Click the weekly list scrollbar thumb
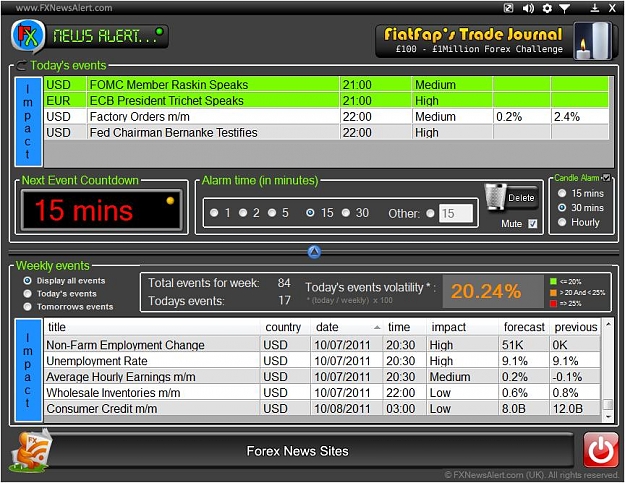Screen dimensions: 625x483 608,405
